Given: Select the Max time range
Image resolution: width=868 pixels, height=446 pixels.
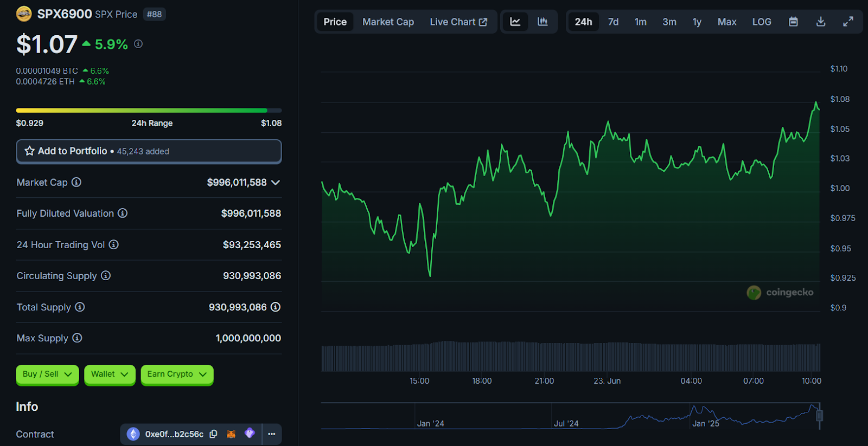Looking at the screenshot, I should pos(727,22).
